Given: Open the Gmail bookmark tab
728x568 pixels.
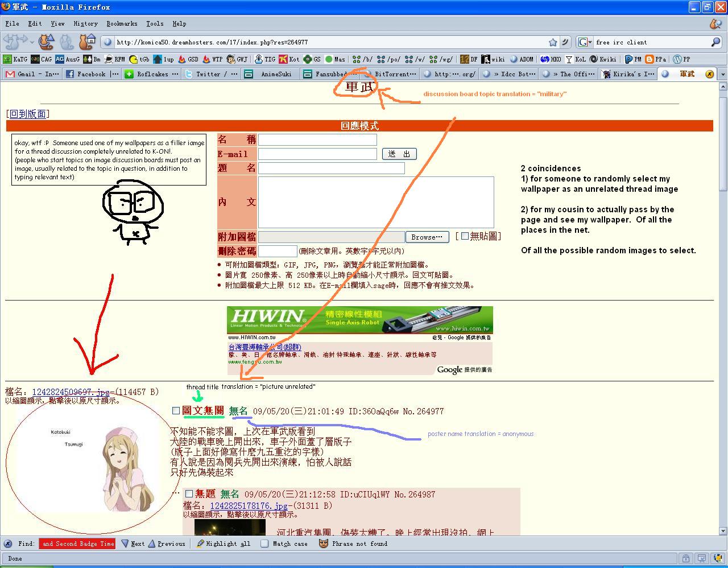Looking at the screenshot, I should (x=32, y=74).
